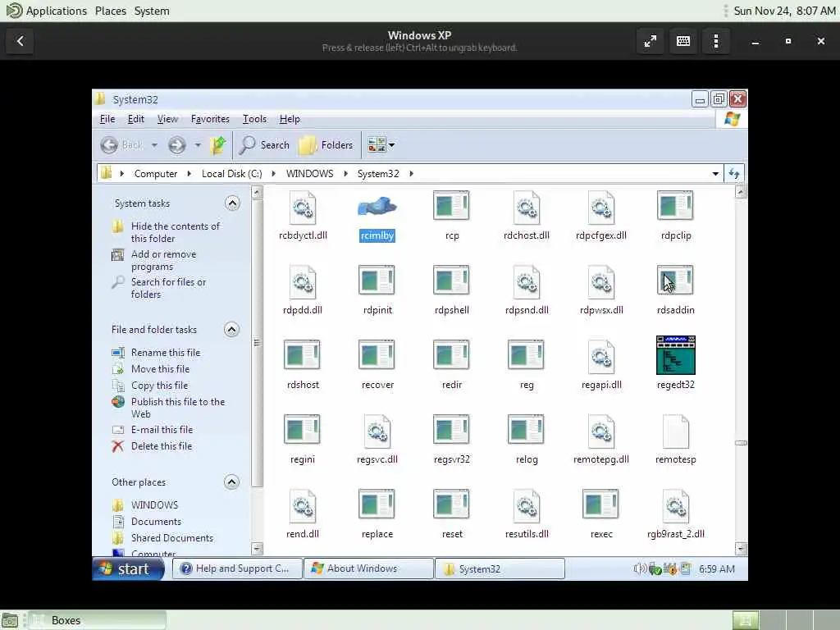Select the rdchost.dll file icon
Image resolution: width=840 pixels, height=630 pixels.
tap(527, 208)
